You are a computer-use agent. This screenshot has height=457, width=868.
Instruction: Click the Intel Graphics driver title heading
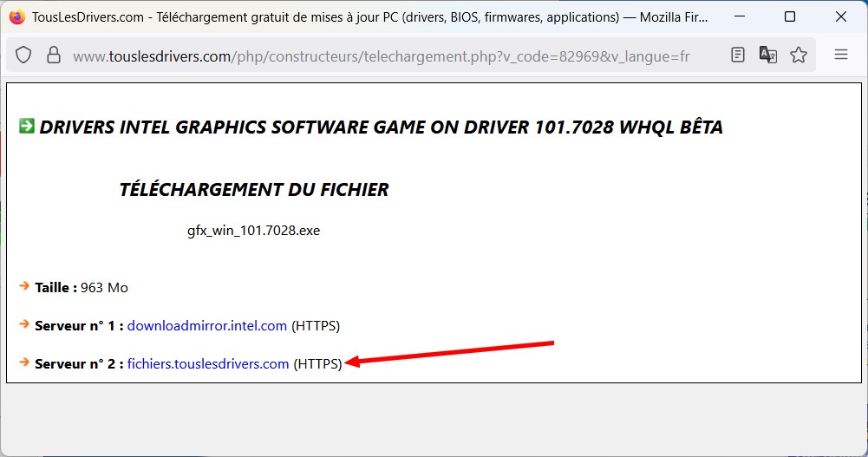point(382,127)
